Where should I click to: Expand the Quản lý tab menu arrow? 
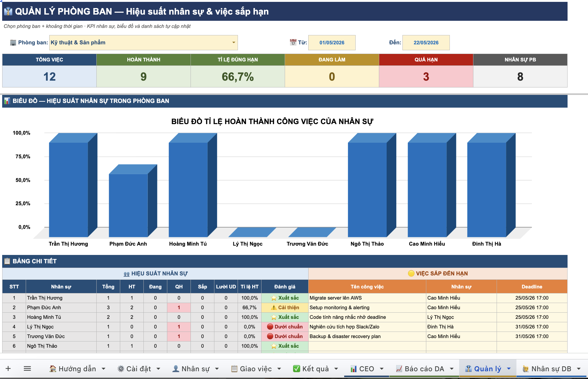(x=509, y=369)
